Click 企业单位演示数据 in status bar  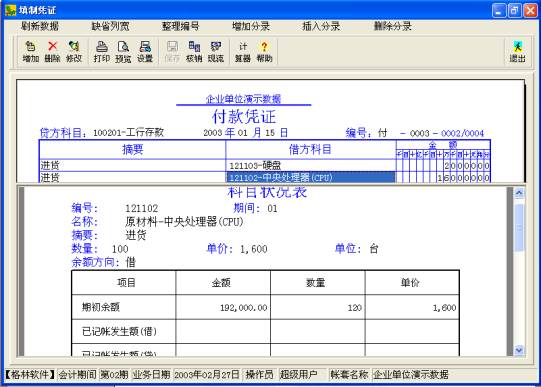click(411, 375)
